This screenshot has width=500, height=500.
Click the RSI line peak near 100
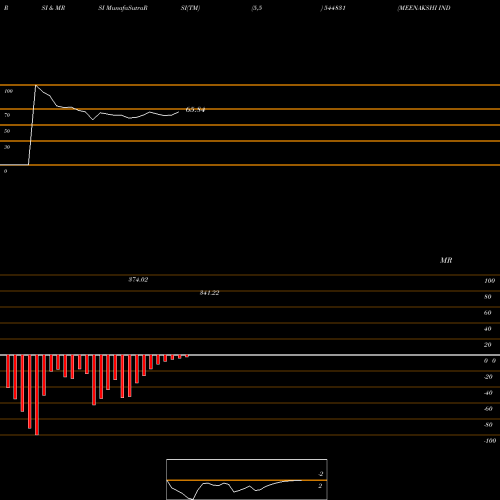(x=36, y=86)
